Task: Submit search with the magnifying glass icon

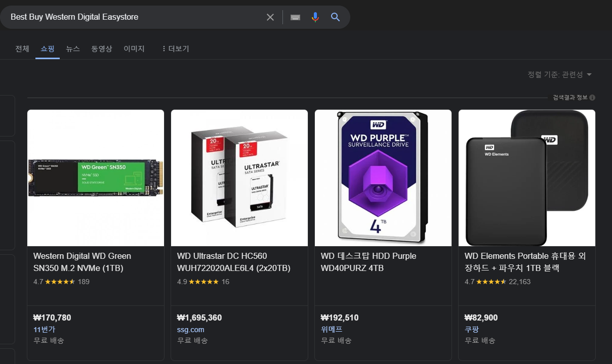Action: point(335,17)
